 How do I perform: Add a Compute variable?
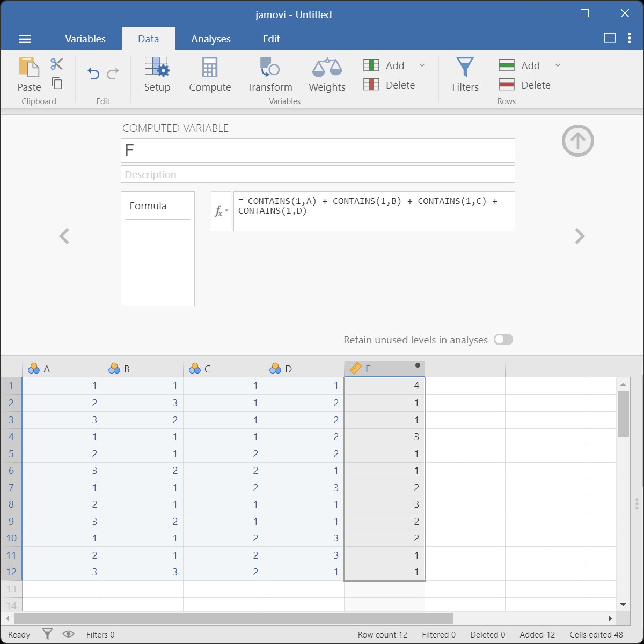click(x=210, y=74)
